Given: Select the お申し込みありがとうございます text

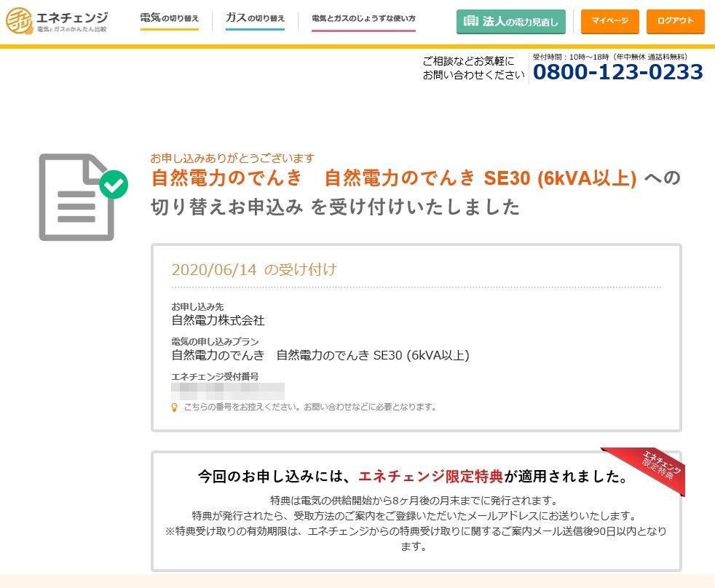Looking at the screenshot, I should point(232,158).
